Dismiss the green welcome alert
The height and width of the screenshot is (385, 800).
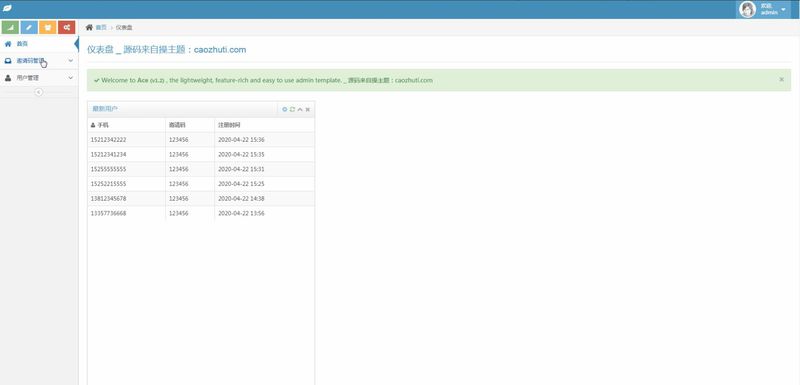tap(782, 80)
